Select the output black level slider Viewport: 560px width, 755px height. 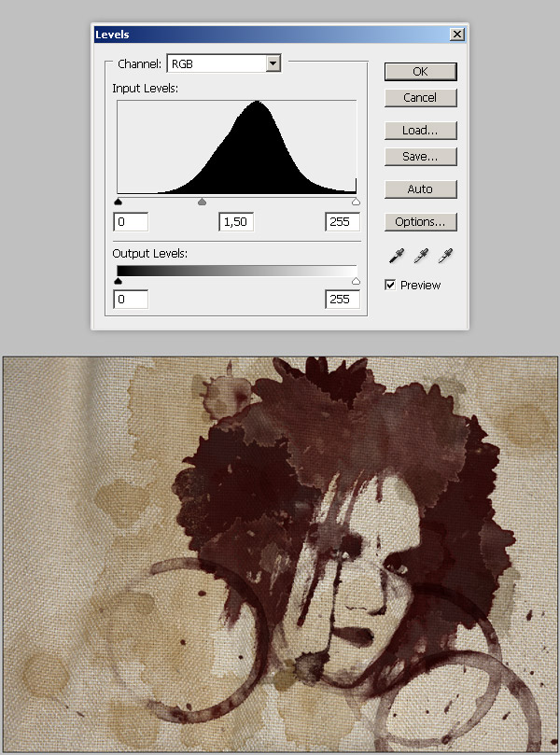[118, 281]
